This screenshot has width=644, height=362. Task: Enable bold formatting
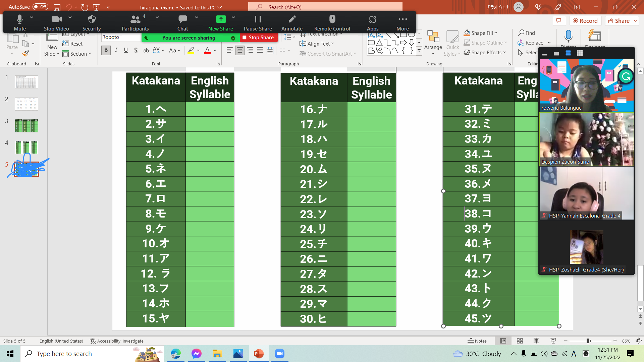tap(106, 50)
